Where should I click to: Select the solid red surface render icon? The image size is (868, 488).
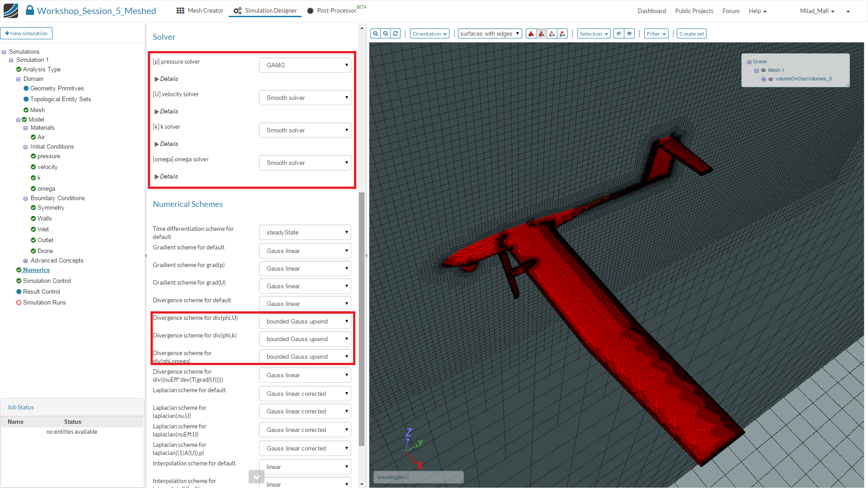pyautogui.click(x=531, y=34)
